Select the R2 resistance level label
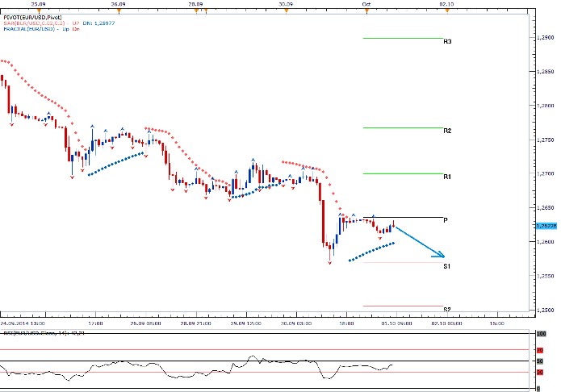 tap(447, 131)
